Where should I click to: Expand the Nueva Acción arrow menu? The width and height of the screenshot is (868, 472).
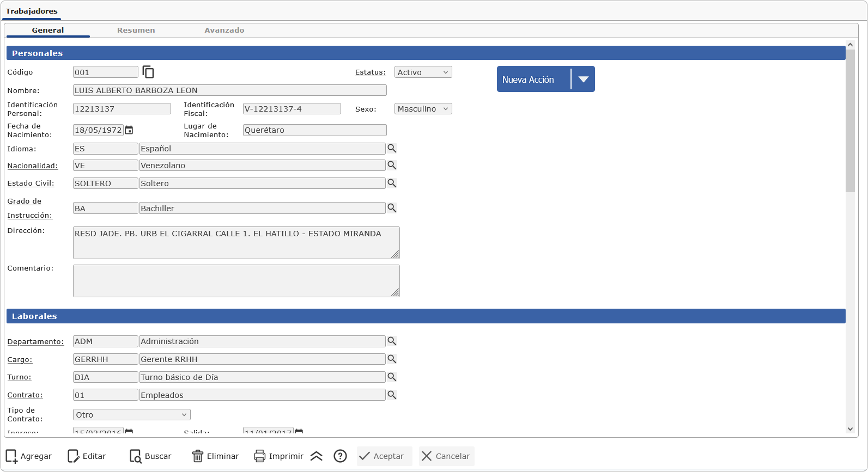tap(583, 79)
